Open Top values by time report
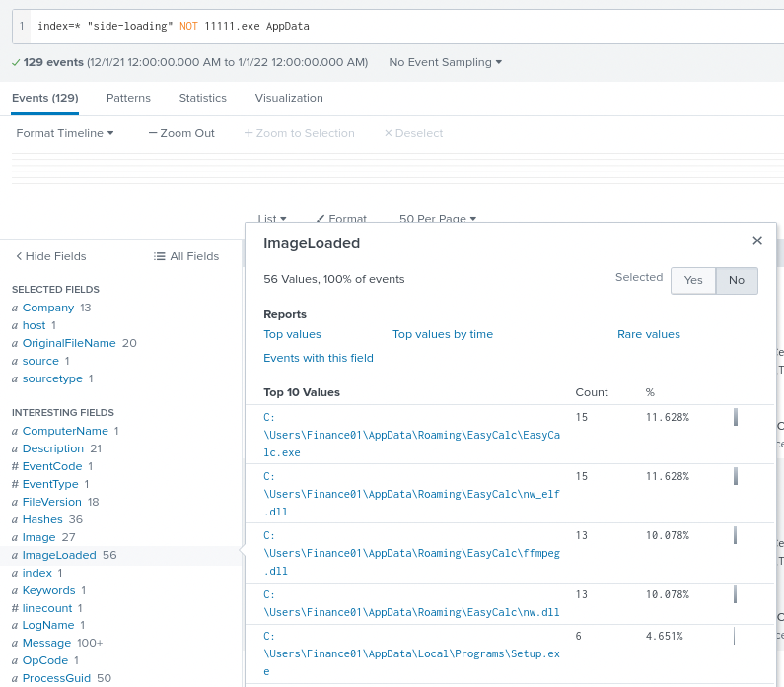This screenshot has width=784, height=687. click(x=442, y=334)
